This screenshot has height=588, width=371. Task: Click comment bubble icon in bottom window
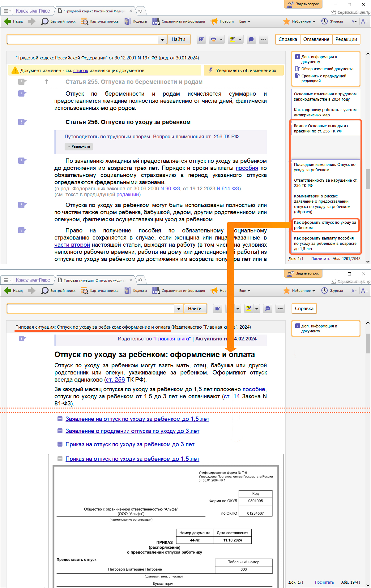[x=268, y=309]
